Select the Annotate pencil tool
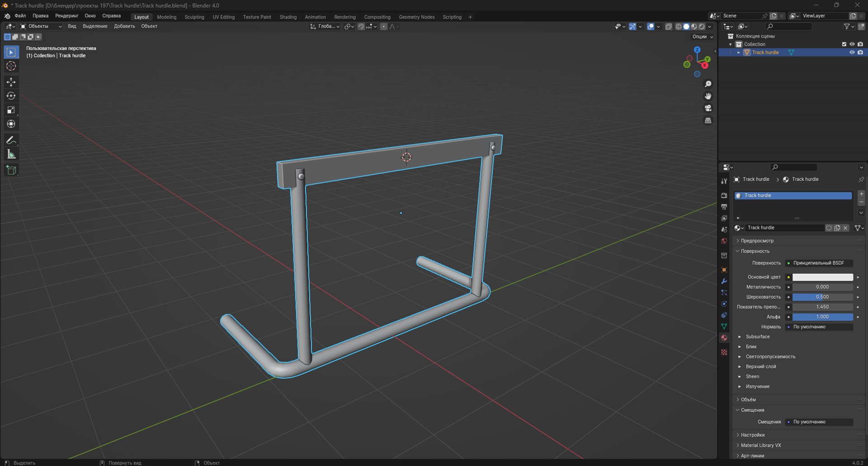 pyautogui.click(x=11, y=140)
